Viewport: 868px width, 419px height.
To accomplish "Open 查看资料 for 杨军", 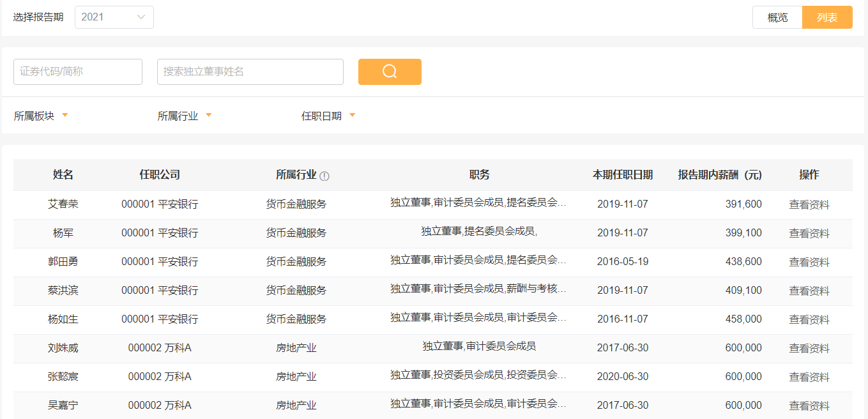I will pos(809,233).
